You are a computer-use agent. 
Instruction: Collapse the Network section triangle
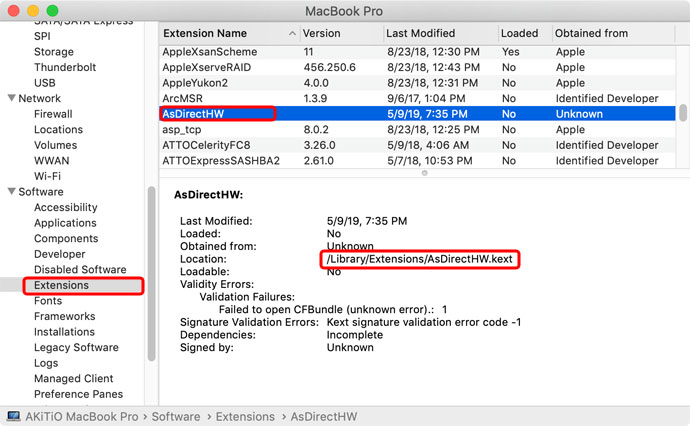[x=12, y=99]
